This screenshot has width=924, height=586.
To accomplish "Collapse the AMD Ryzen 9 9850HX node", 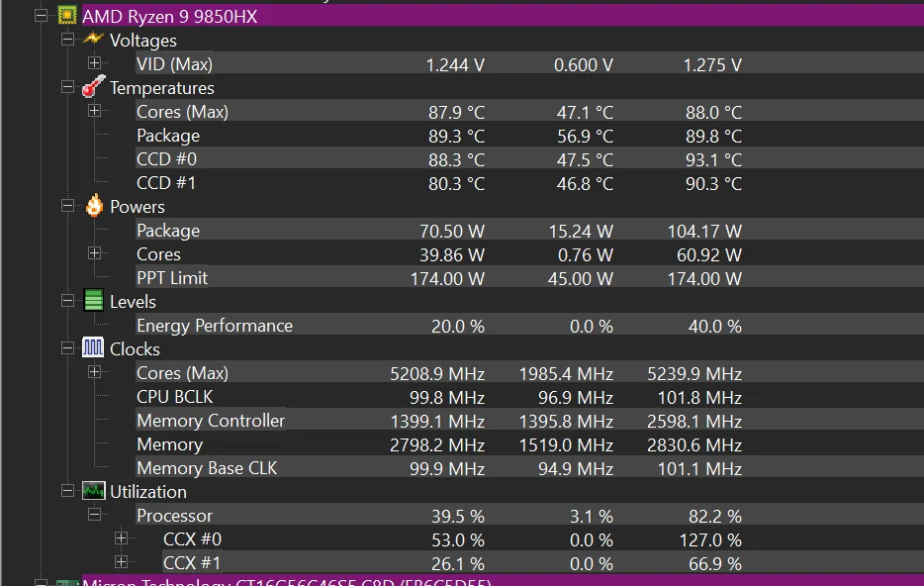I will coord(41,15).
